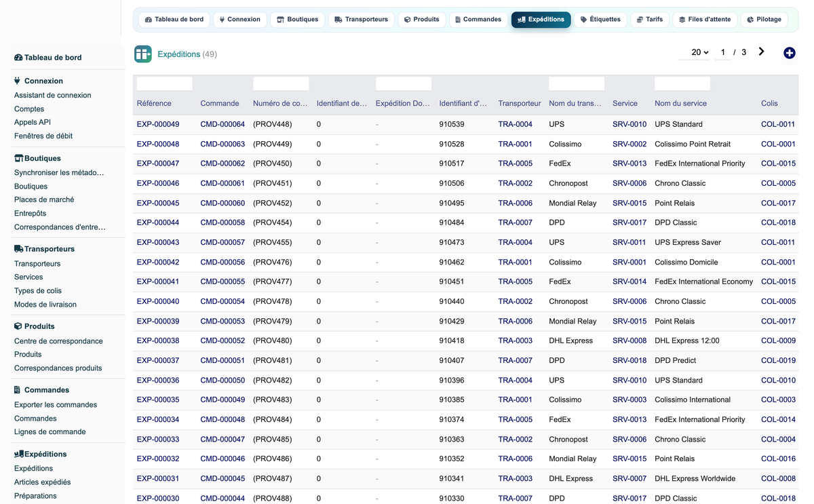Click the truck icon beside Transporteurs in sidebar

pyautogui.click(x=18, y=249)
